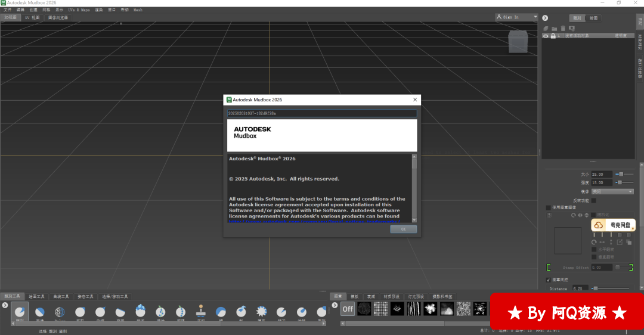
Task: Select the Spray brush tool
Action: point(160,312)
